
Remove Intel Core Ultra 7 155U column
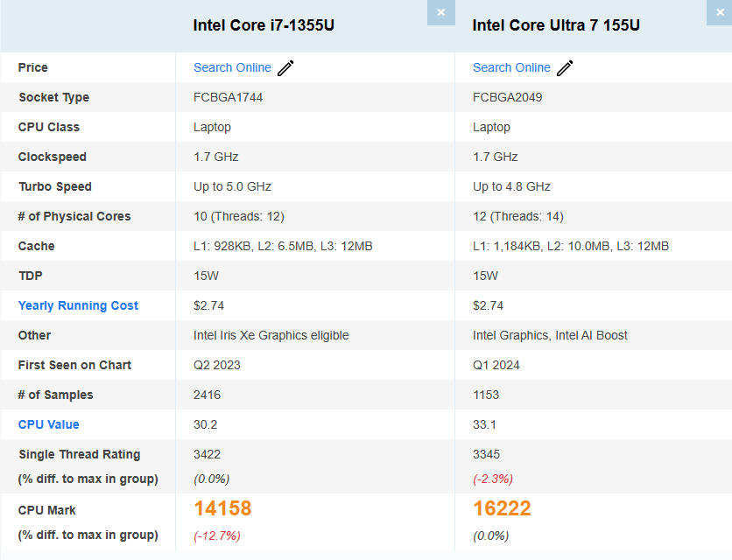[720, 12]
